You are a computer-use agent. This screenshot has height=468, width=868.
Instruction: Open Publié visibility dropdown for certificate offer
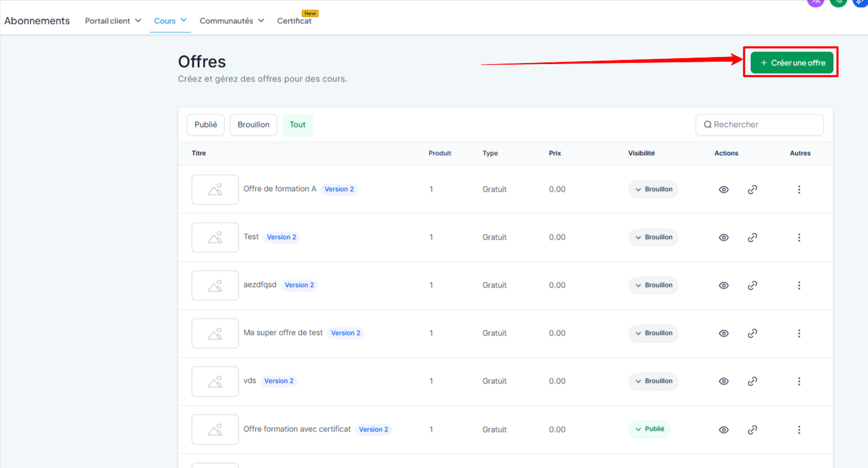[649, 429]
